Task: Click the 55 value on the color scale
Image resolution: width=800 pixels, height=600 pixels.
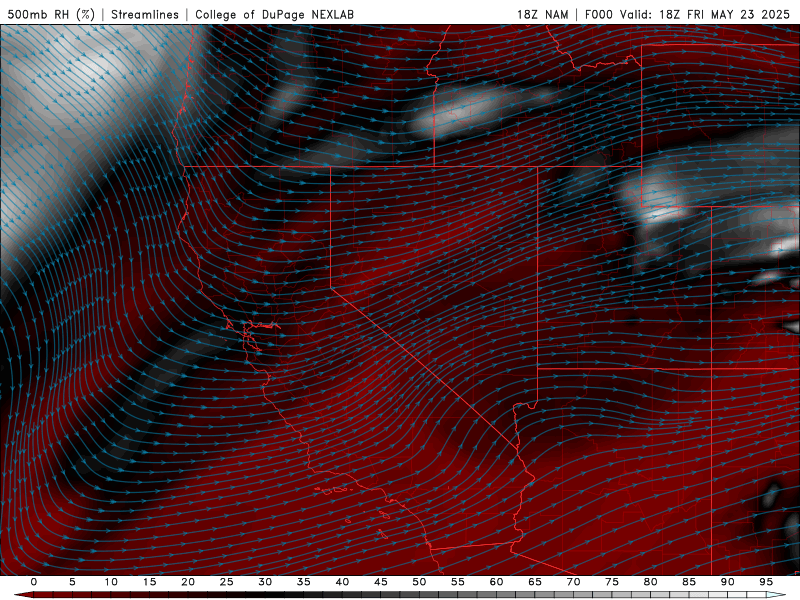Action: tap(458, 582)
